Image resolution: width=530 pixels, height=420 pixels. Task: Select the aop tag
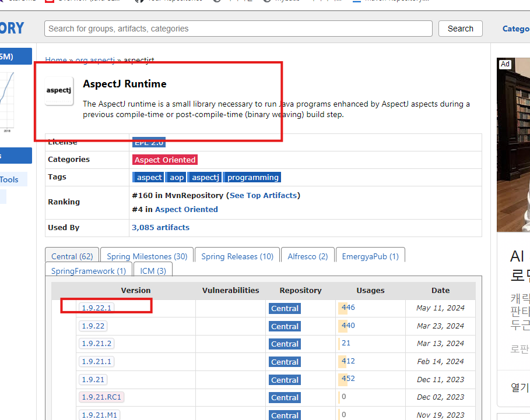tap(176, 177)
